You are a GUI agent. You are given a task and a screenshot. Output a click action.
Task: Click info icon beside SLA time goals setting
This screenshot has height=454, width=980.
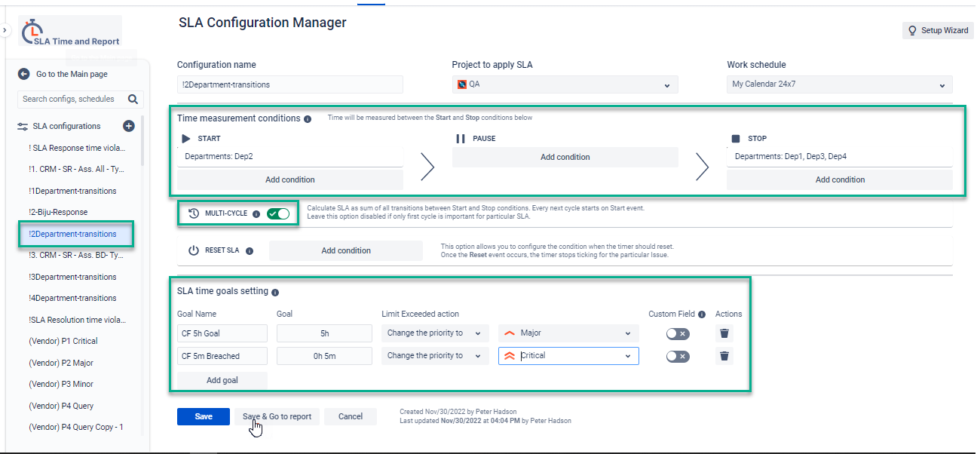tap(275, 293)
